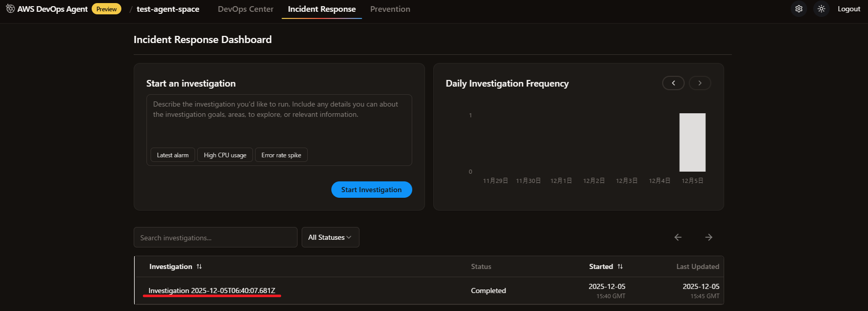Choose Latest alarm suggestion chip
The width and height of the screenshot is (868, 311).
point(173,155)
